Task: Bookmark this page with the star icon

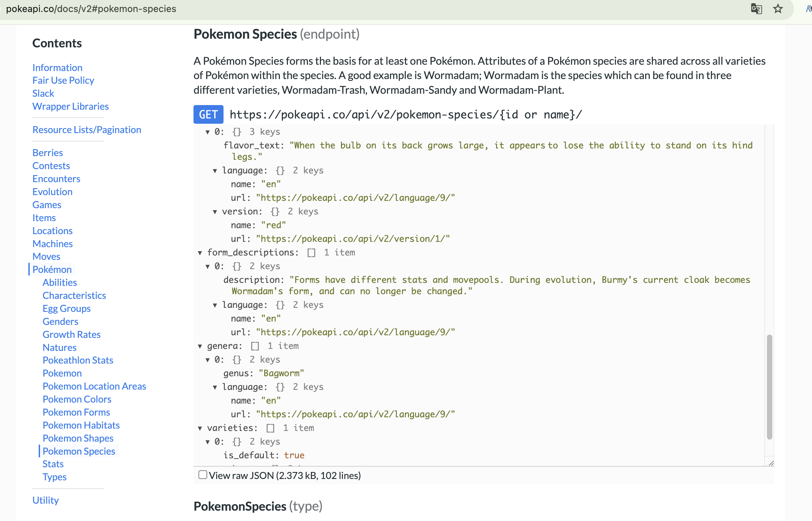Action: click(778, 8)
